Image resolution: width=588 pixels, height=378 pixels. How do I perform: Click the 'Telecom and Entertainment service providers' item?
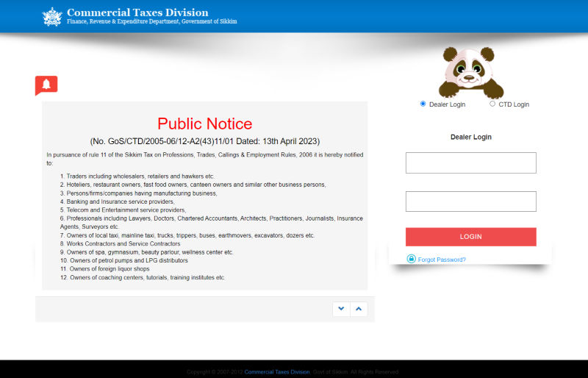[x=123, y=210]
